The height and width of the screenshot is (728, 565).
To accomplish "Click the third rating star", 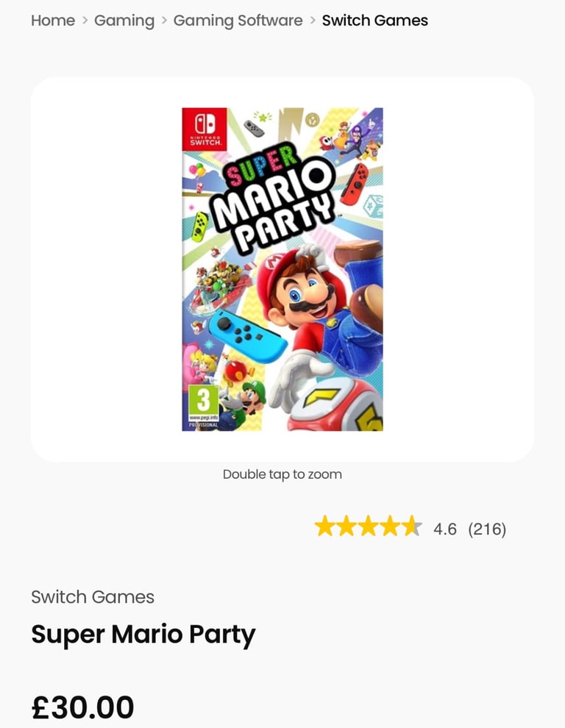I will 368,526.
